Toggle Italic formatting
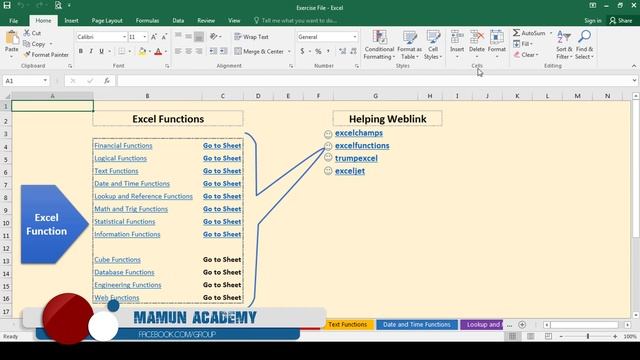640x360 pixels. click(91, 51)
